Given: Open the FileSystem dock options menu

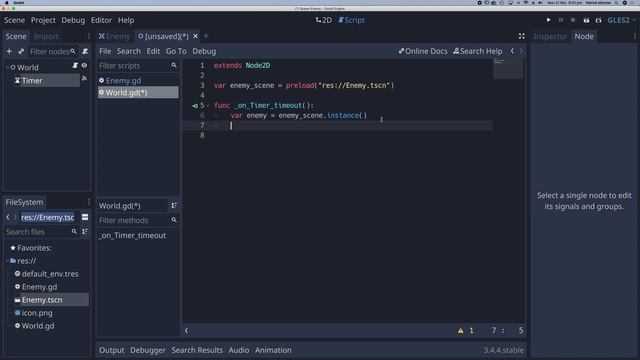Looking at the screenshot, I should (x=89, y=202).
